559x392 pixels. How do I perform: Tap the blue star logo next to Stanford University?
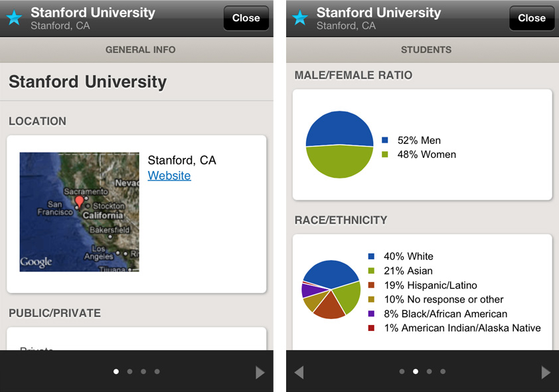pyautogui.click(x=13, y=19)
